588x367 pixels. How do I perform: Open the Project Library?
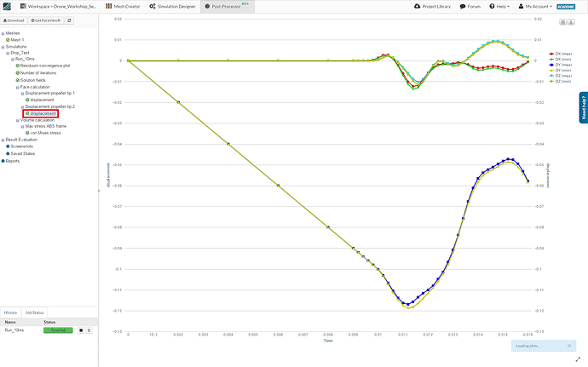point(432,6)
